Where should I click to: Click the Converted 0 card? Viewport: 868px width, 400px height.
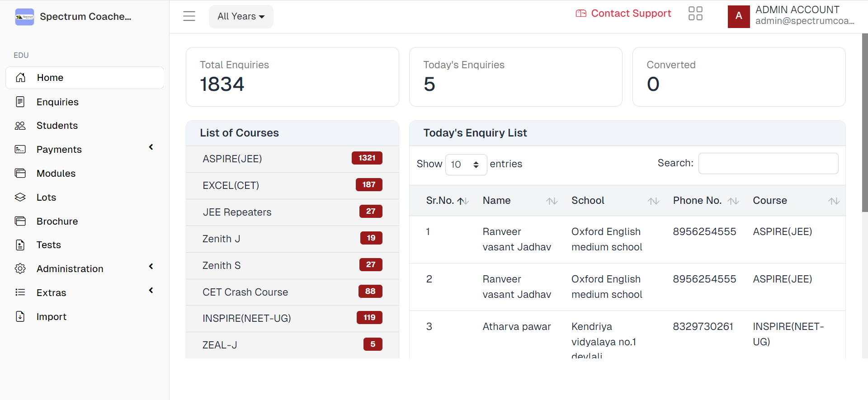[739, 77]
